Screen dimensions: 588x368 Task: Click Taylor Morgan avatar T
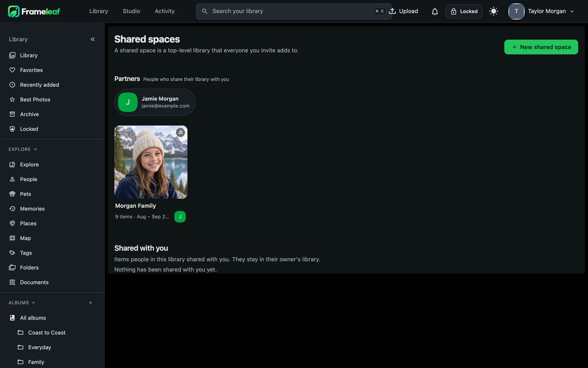point(516,11)
